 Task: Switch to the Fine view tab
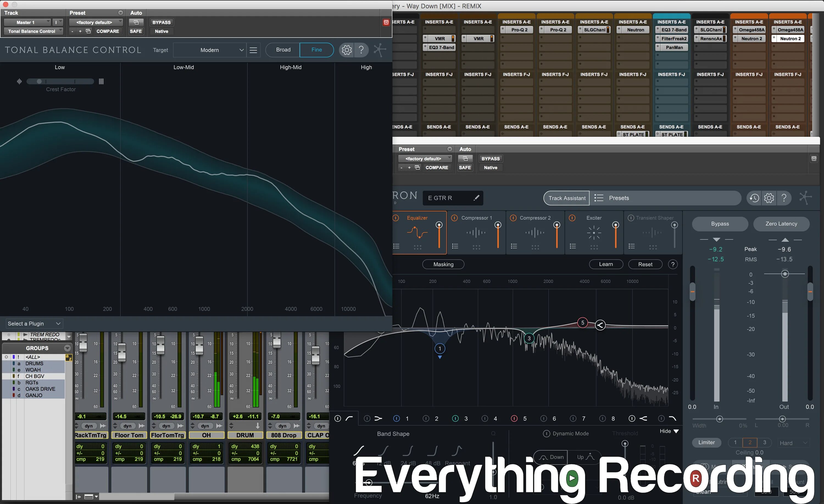click(x=316, y=50)
